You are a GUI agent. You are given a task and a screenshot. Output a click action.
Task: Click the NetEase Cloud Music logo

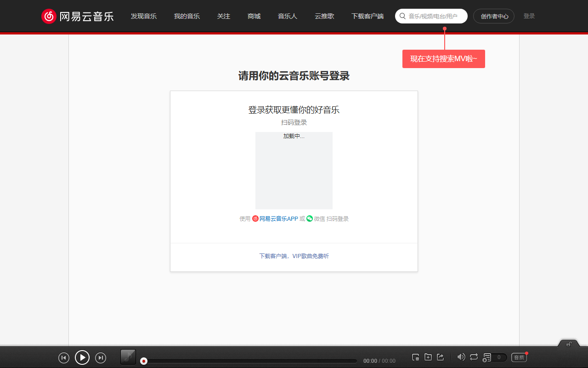(77, 16)
